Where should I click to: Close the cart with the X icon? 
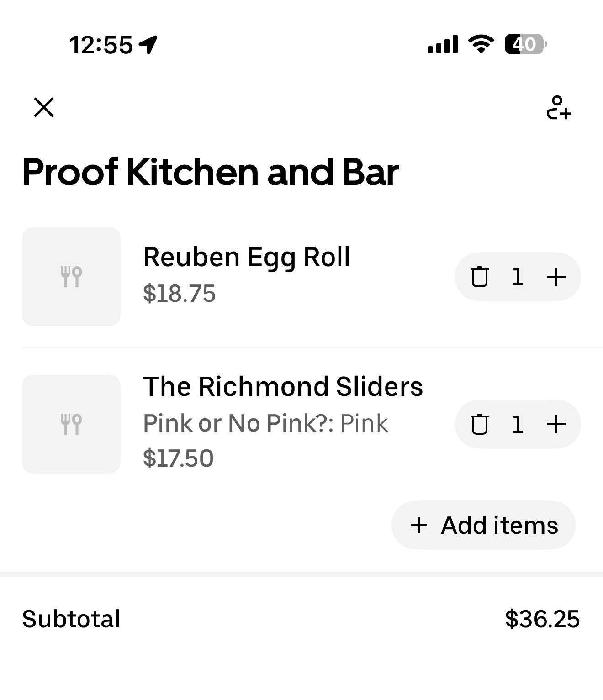(44, 108)
